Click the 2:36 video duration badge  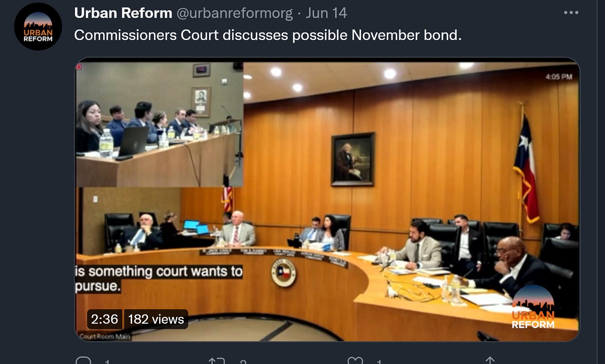[x=104, y=319]
